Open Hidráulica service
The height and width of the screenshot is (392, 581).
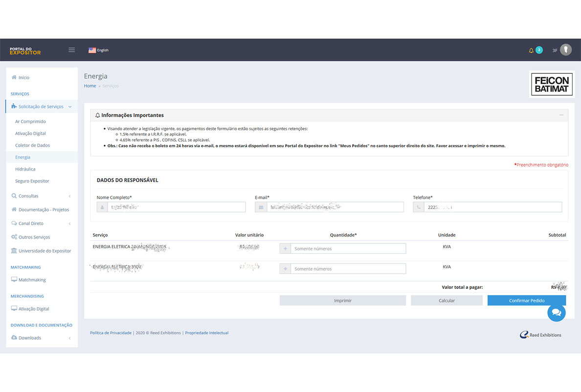[25, 169]
